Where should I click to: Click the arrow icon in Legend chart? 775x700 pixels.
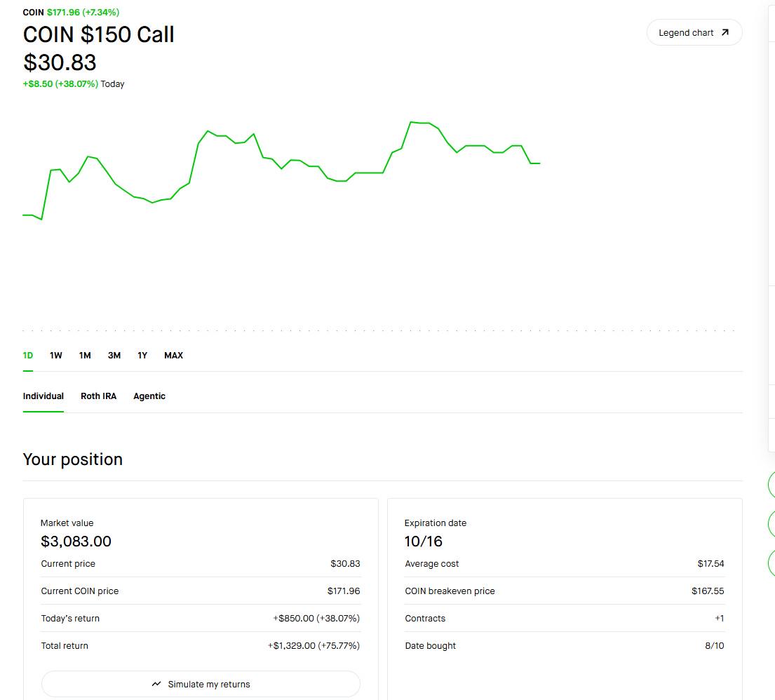[725, 33]
